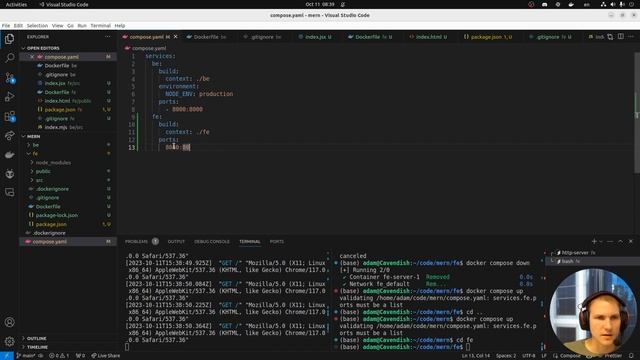This screenshot has width=640, height=360.
Task: Switch to the Ports panel tab
Action: point(277,242)
